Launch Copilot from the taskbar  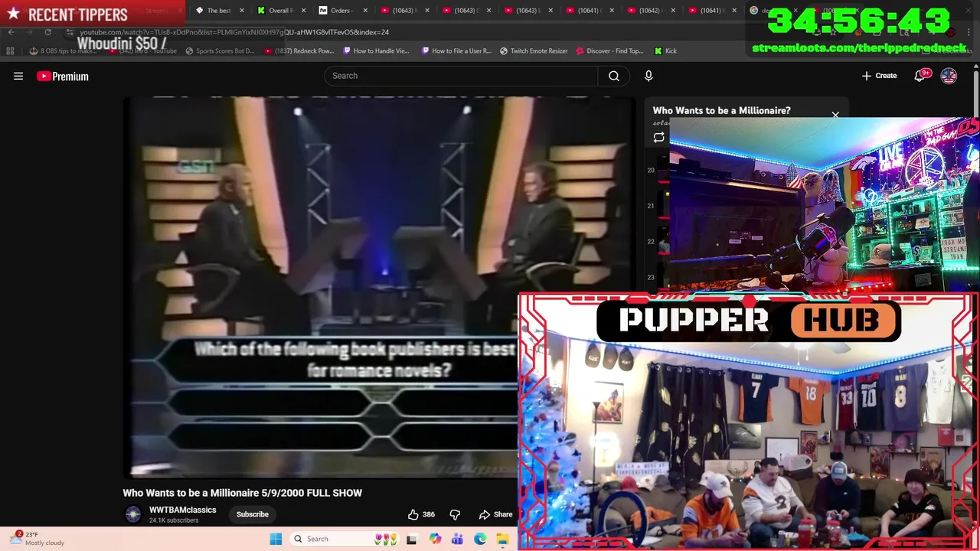coord(435,539)
